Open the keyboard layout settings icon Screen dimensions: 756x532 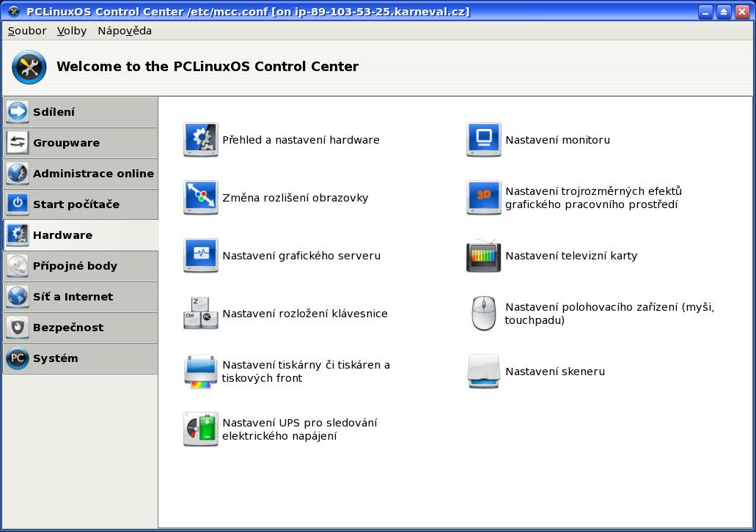(x=201, y=313)
